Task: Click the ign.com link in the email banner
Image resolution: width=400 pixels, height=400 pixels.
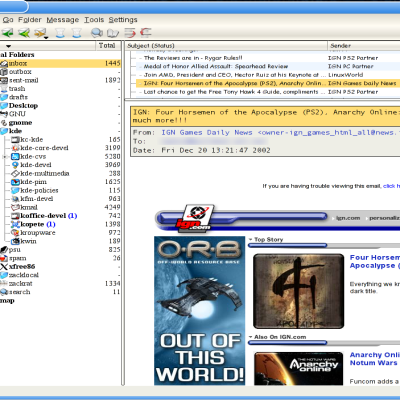Action: click(x=348, y=218)
